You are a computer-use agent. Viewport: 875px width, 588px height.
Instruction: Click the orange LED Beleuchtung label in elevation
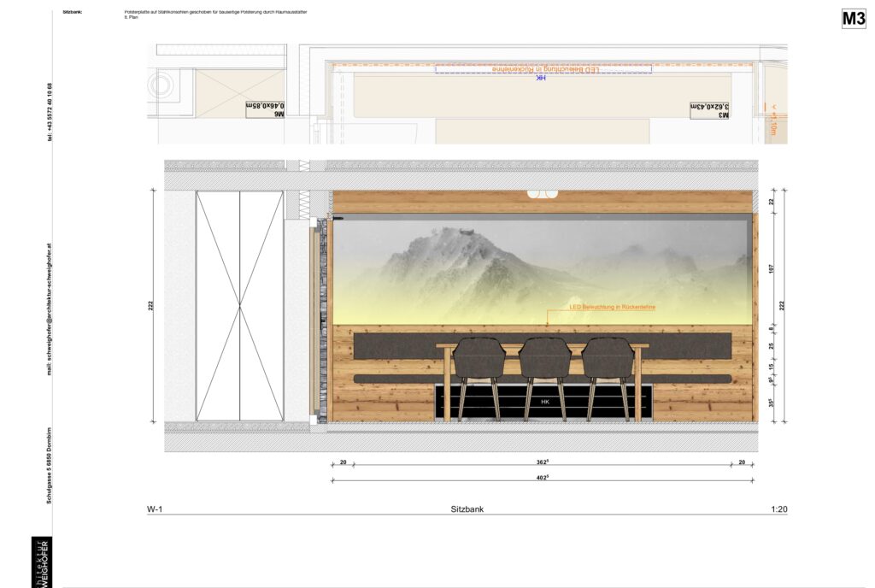(612, 307)
